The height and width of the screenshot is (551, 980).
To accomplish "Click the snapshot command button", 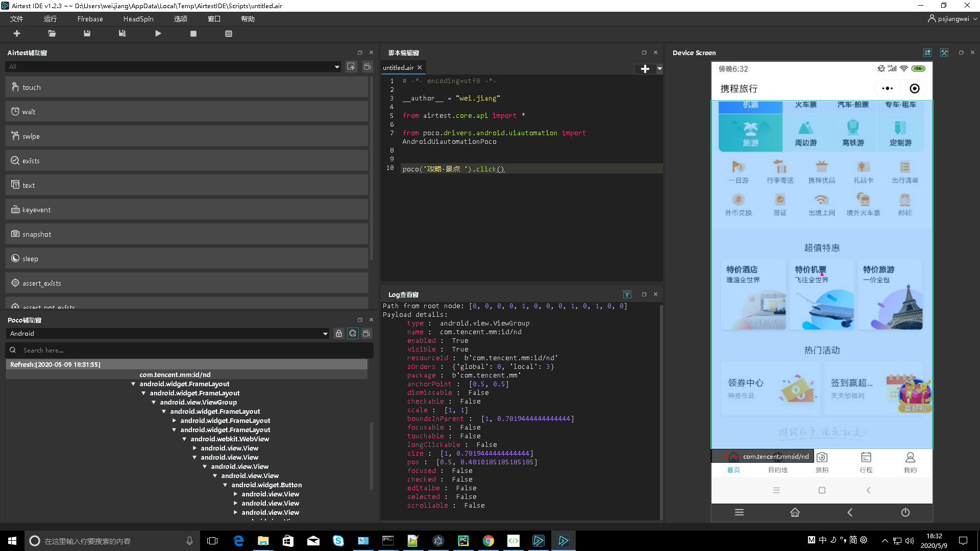I will (x=187, y=234).
